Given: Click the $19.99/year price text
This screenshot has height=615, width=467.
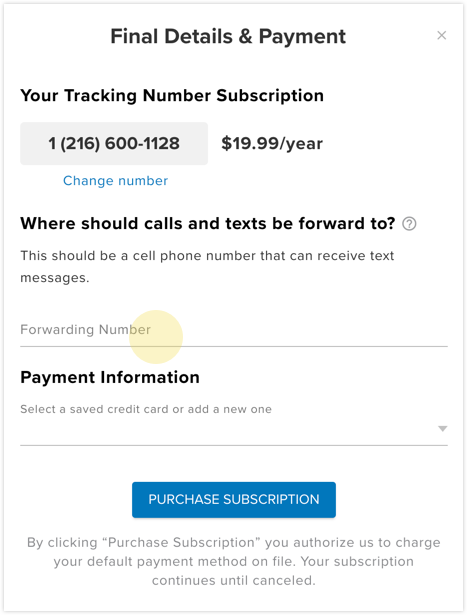Looking at the screenshot, I should 272,144.
